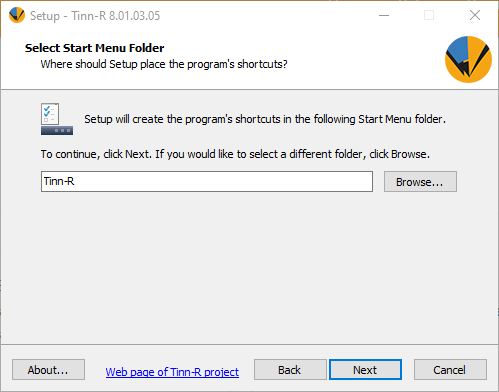Proceed with the Next button

(365, 370)
